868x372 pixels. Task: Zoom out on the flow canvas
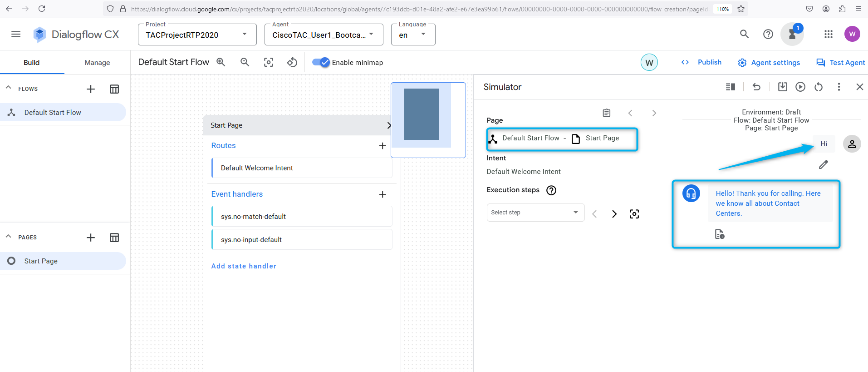click(245, 62)
